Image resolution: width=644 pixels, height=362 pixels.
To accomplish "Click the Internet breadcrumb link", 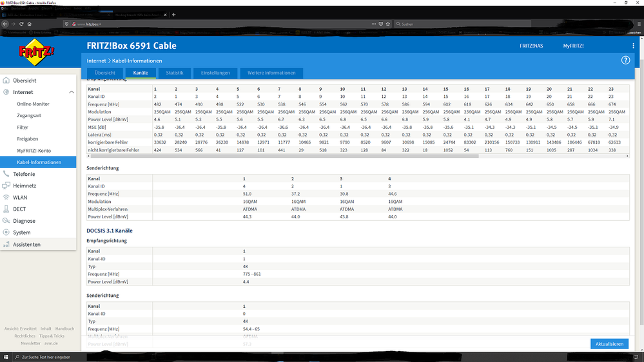I will tap(96, 61).
